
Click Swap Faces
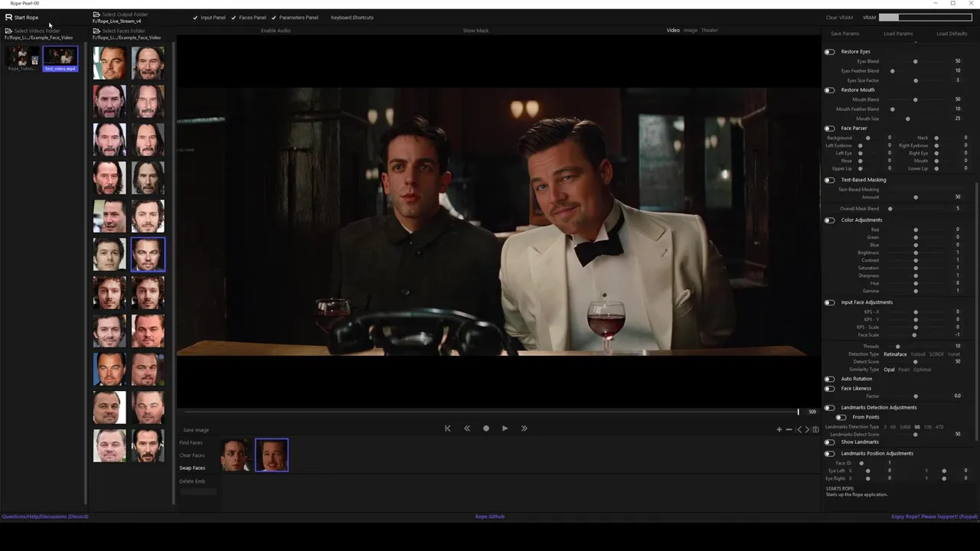pos(192,468)
